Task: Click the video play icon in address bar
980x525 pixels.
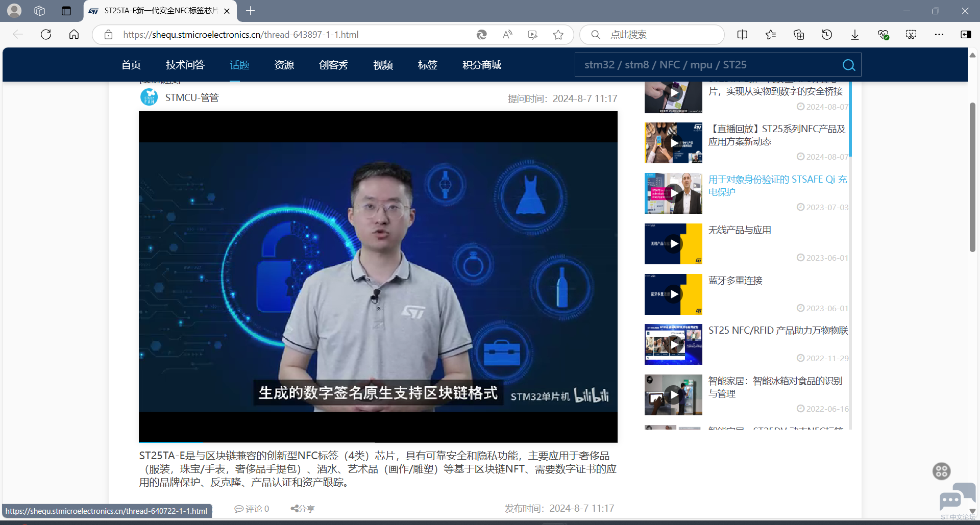Action: tap(532, 34)
